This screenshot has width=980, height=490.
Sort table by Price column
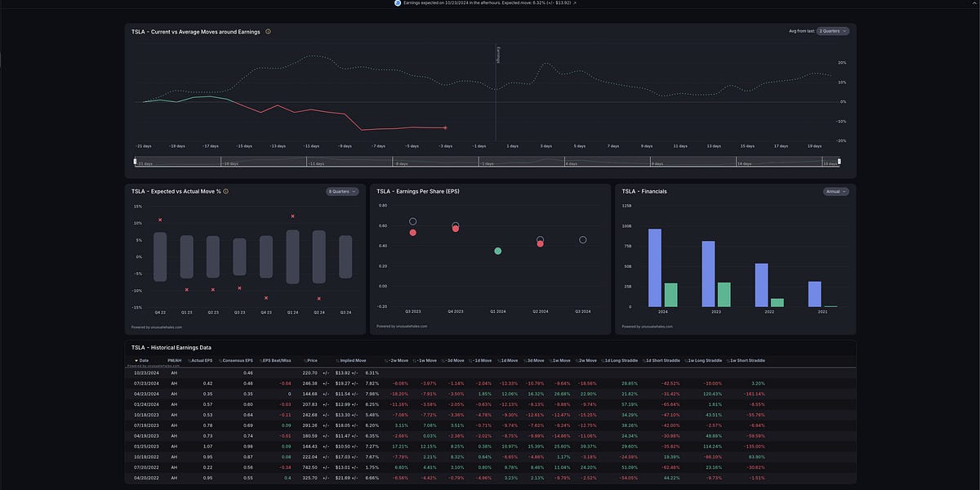pyautogui.click(x=310, y=360)
